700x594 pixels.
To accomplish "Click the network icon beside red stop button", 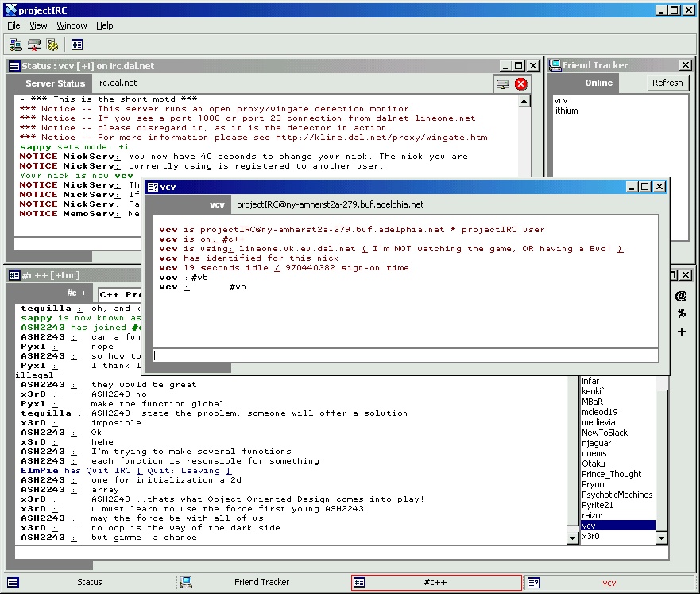I will point(503,83).
